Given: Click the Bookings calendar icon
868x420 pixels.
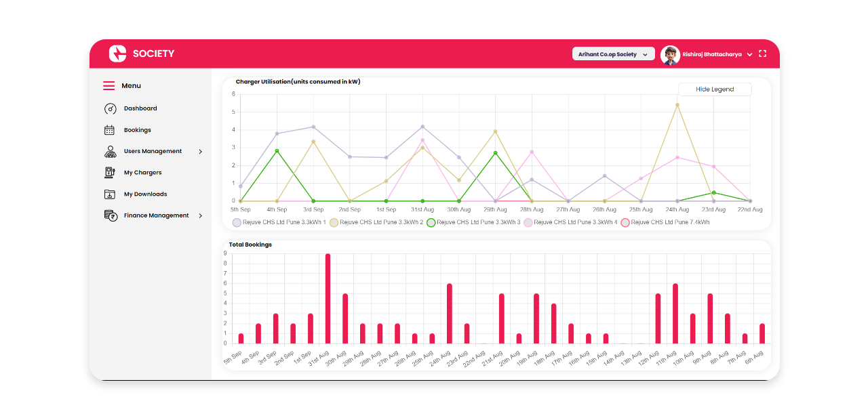Looking at the screenshot, I should pyautogui.click(x=110, y=130).
